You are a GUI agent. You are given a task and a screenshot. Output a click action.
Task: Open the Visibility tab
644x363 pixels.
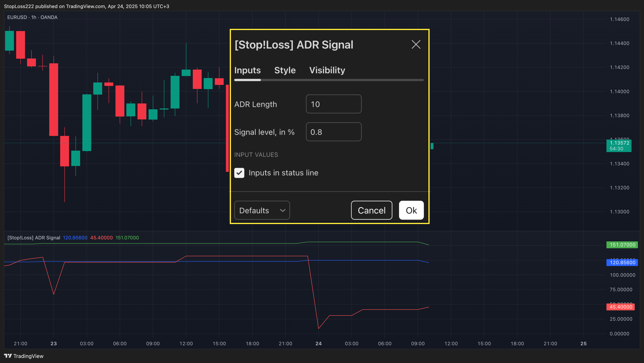point(327,70)
